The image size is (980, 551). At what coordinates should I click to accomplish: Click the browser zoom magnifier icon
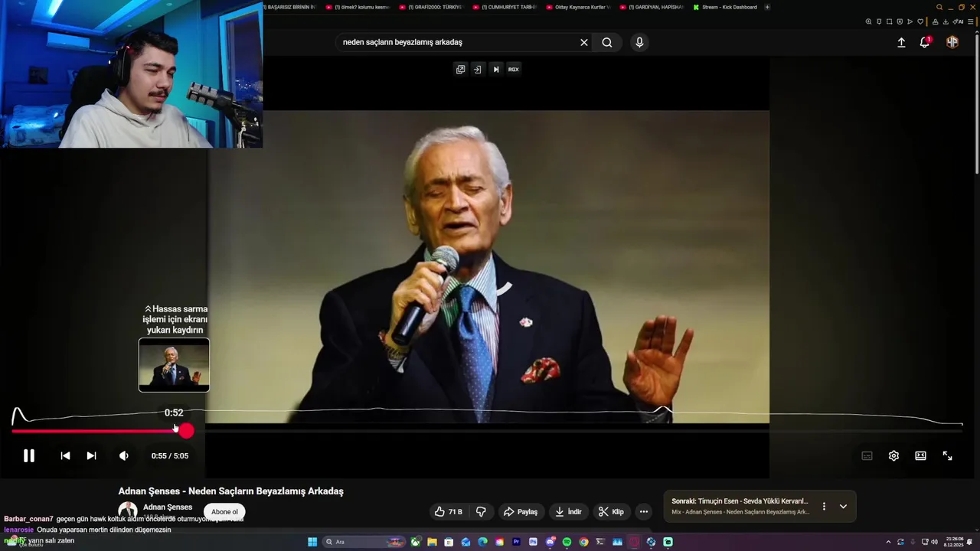(868, 21)
